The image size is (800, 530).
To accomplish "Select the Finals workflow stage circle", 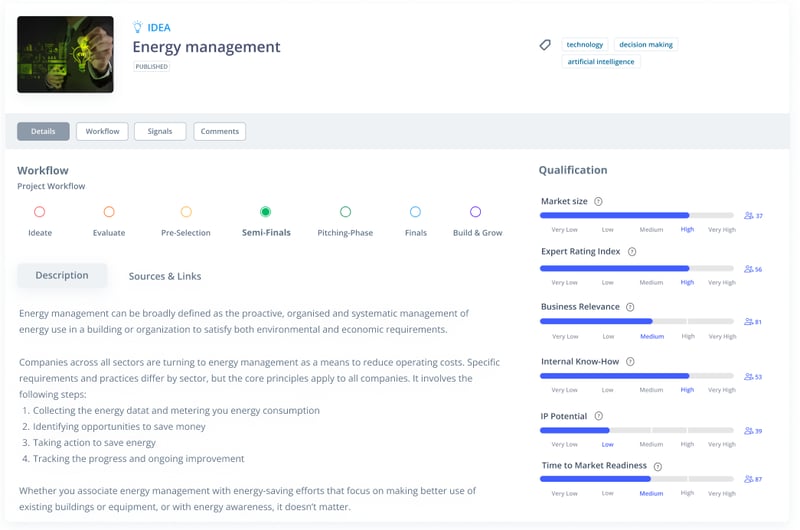I will pos(415,212).
